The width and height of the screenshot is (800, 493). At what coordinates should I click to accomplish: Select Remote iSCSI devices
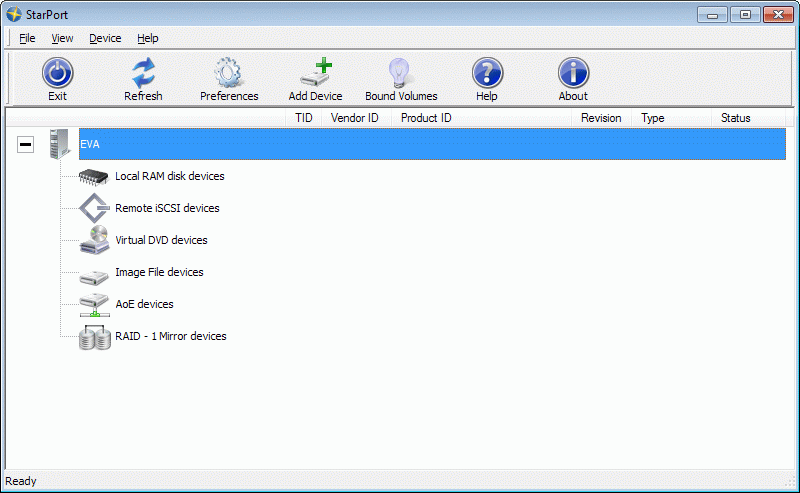click(167, 208)
